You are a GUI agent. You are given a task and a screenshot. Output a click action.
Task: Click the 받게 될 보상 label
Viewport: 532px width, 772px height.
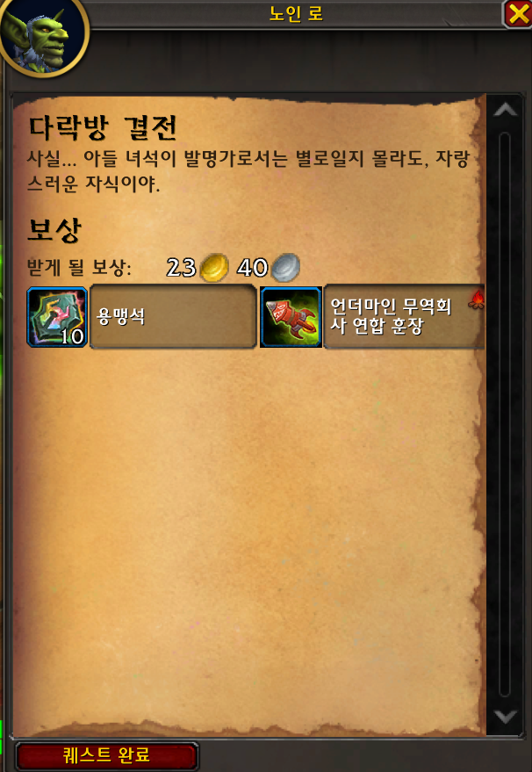click(79, 269)
